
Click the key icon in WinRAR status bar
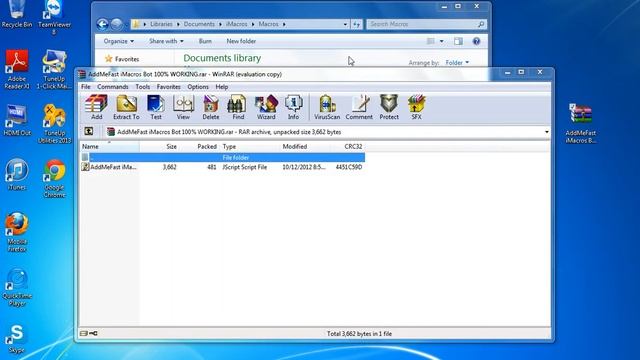pos(93,333)
